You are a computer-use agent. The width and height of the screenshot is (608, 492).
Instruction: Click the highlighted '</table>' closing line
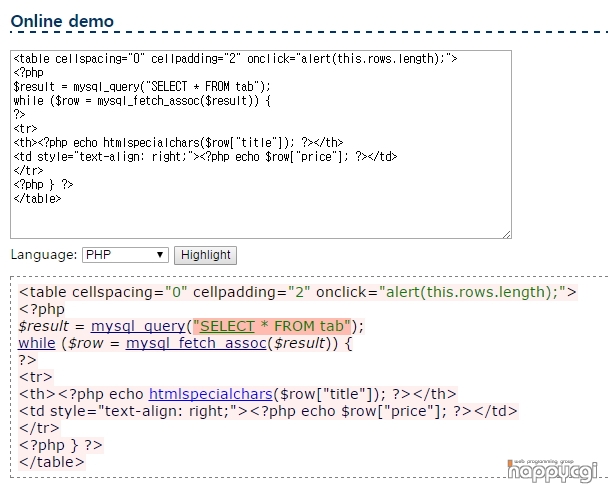coord(52,462)
